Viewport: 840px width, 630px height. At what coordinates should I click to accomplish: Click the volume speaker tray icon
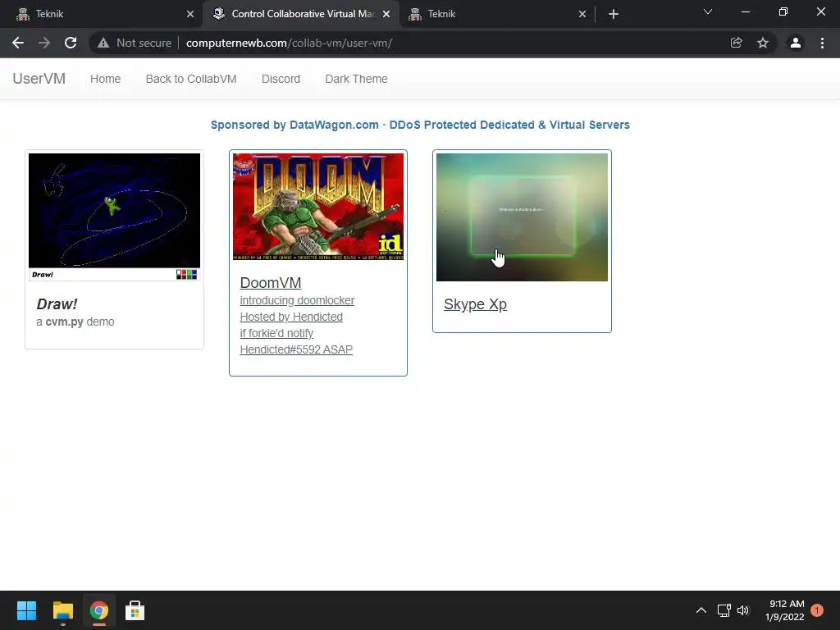[743, 610]
